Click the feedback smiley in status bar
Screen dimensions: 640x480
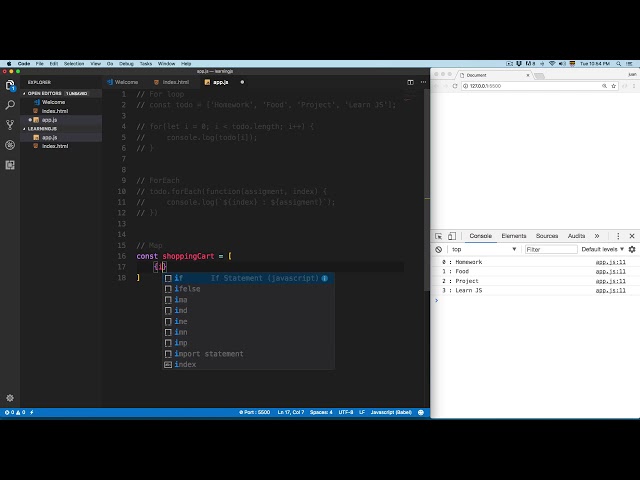pos(421,413)
